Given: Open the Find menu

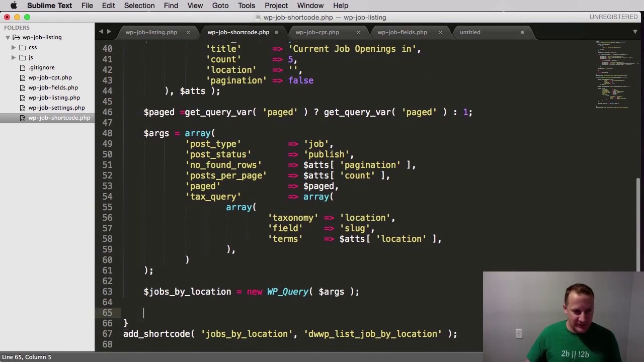Looking at the screenshot, I should 171,6.
